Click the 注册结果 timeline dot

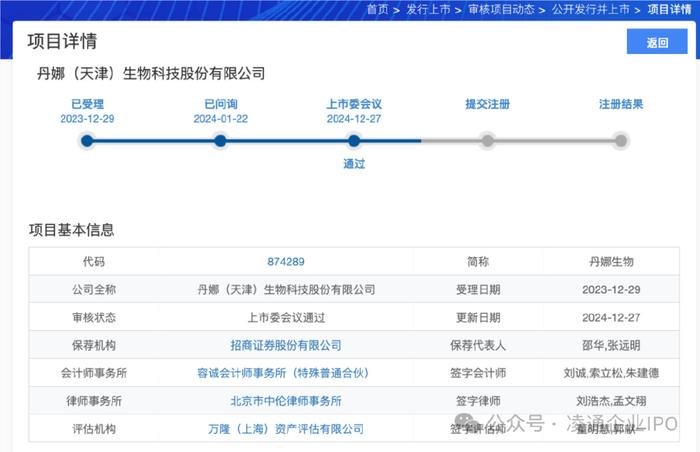pyautogui.click(x=621, y=141)
